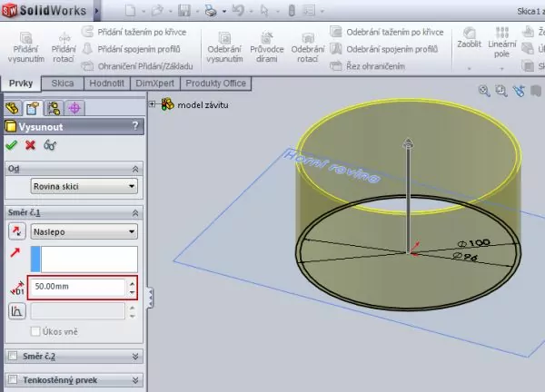Viewport: 545px width, 392px height.
Task: Expand the model závitu tree node
Action: click(x=153, y=104)
